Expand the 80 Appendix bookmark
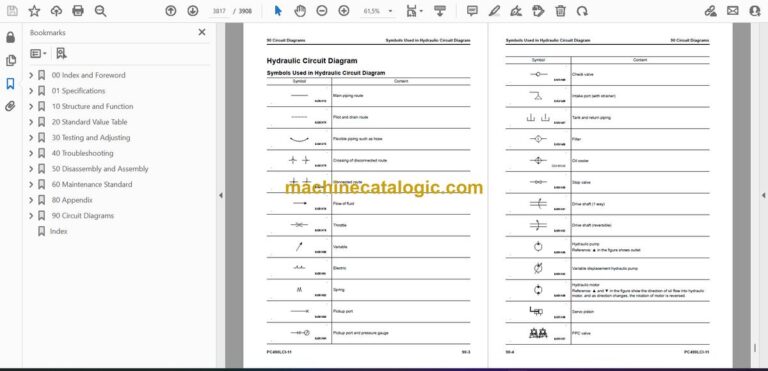The height and width of the screenshot is (371, 768). pos(31,200)
